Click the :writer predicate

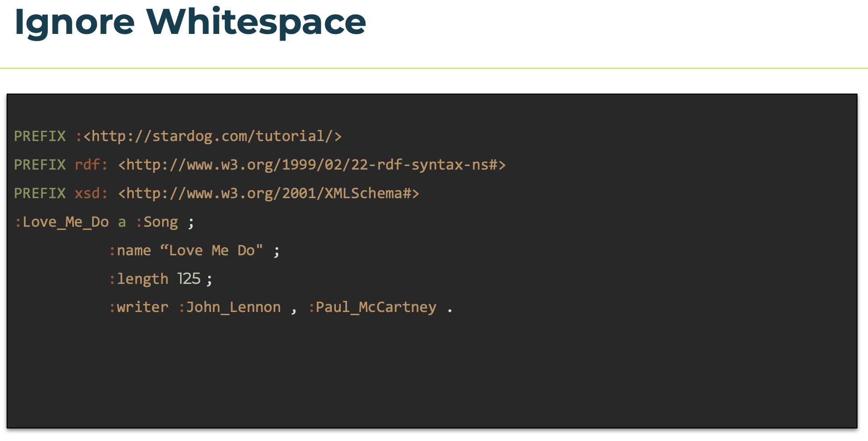pos(139,307)
